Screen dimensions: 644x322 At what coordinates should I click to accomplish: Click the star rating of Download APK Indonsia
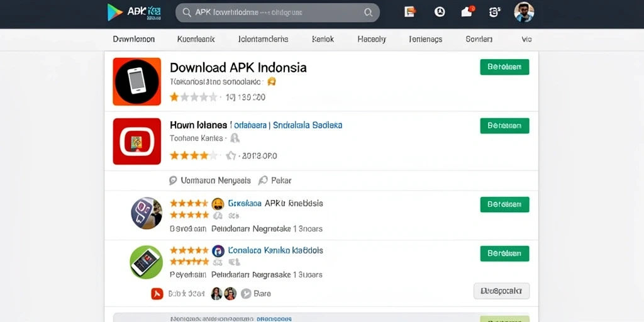pyautogui.click(x=194, y=97)
